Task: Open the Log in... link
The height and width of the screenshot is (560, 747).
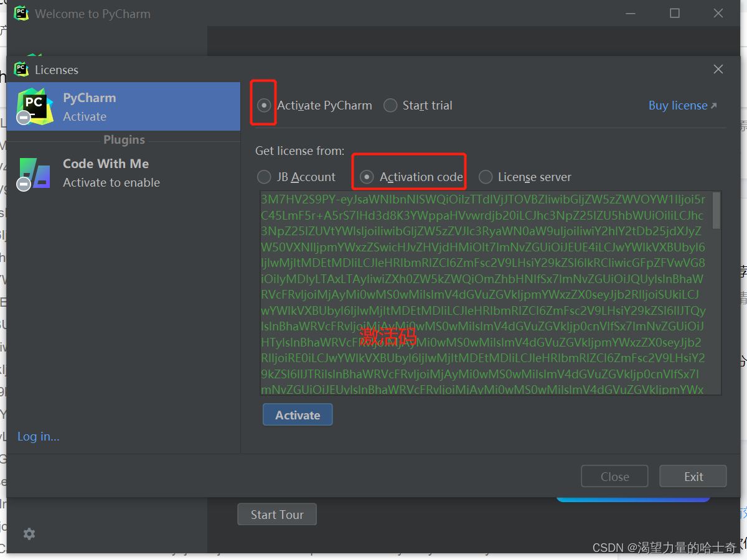Action: pyautogui.click(x=39, y=436)
